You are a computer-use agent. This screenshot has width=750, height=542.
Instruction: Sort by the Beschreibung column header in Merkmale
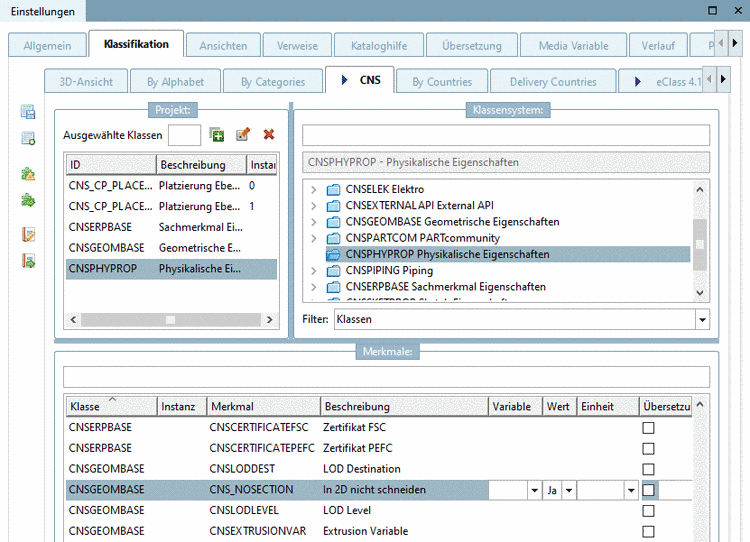(x=404, y=407)
